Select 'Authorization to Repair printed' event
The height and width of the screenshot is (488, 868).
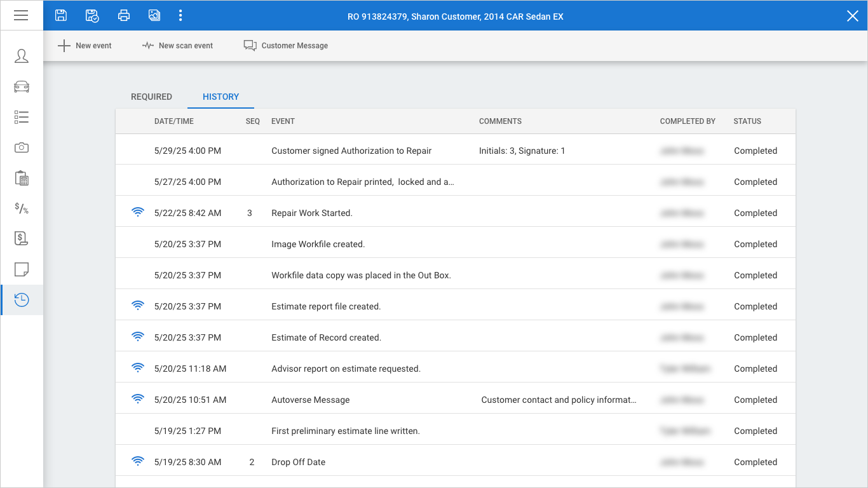pyautogui.click(x=363, y=182)
